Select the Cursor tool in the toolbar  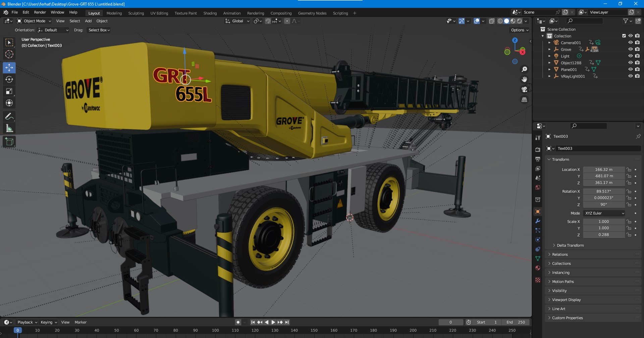(9, 54)
